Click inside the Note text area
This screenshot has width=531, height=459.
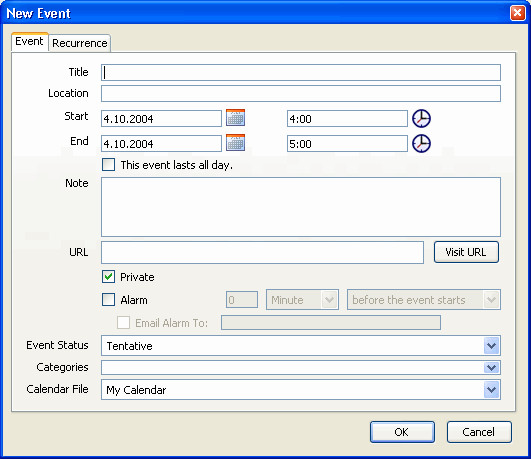click(301, 207)
